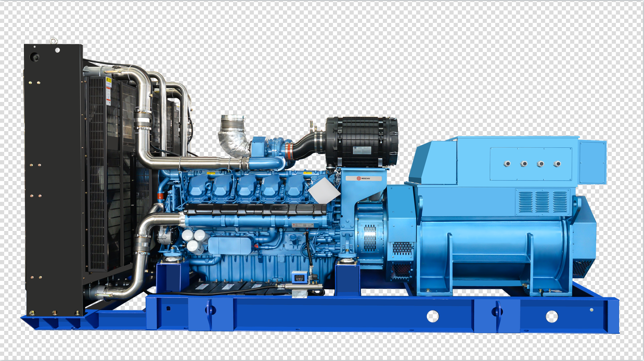Select the alternator terminal box with four glands

click(531, 163)
